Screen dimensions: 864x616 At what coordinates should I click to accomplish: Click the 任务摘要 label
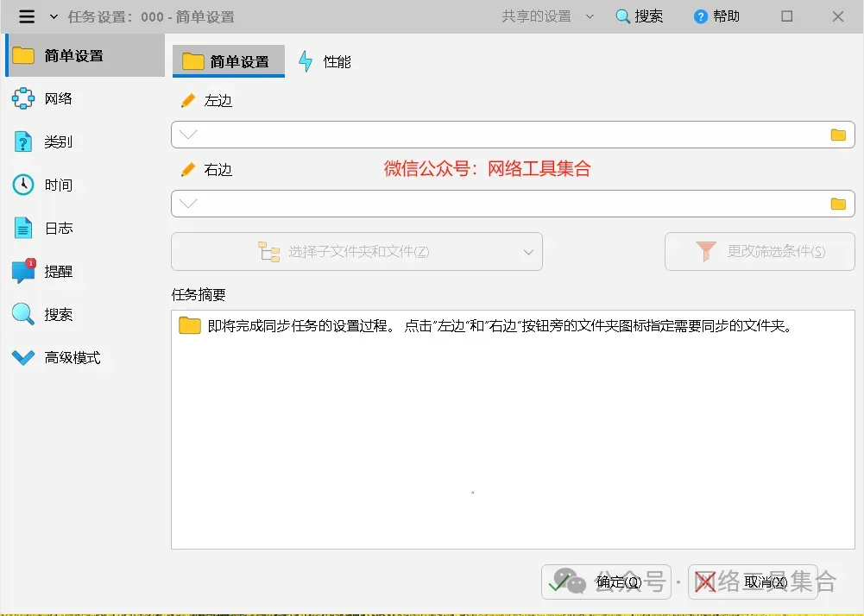point(199,295)
